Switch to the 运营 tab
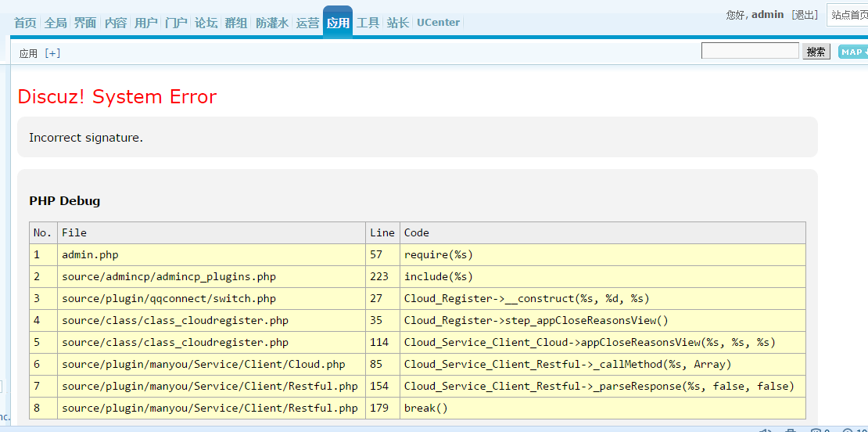868x432 pixels. [x=307, y=23]
